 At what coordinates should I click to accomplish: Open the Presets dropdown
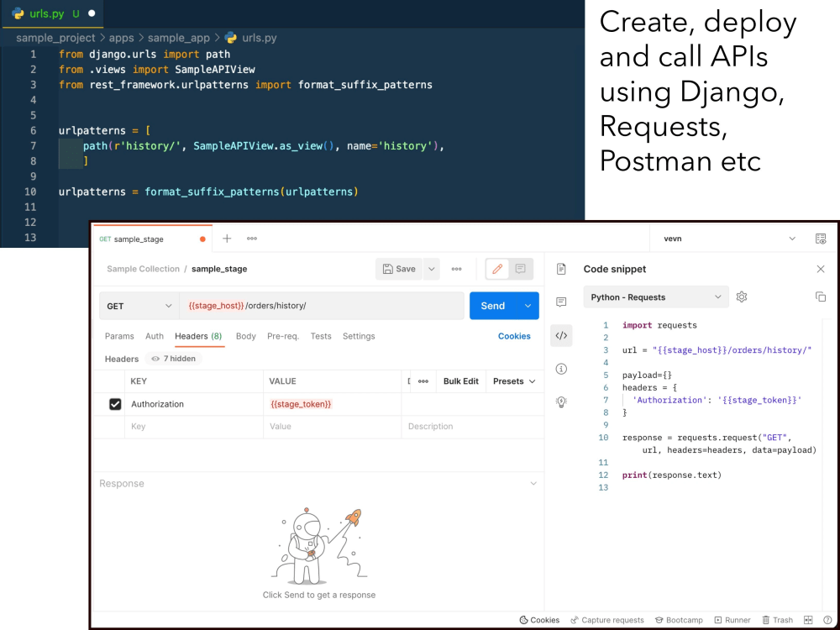[x=514, y=381]
